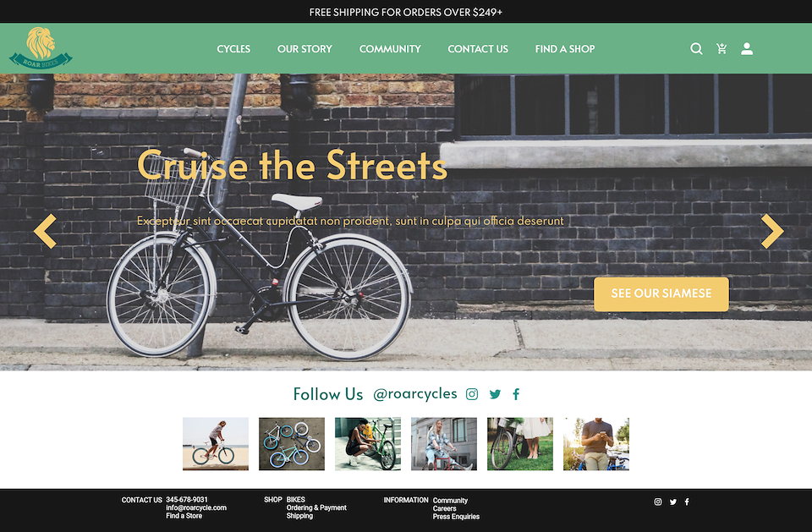
Task: Click the footer Instagram icon
Action: (x=658, y=502)
